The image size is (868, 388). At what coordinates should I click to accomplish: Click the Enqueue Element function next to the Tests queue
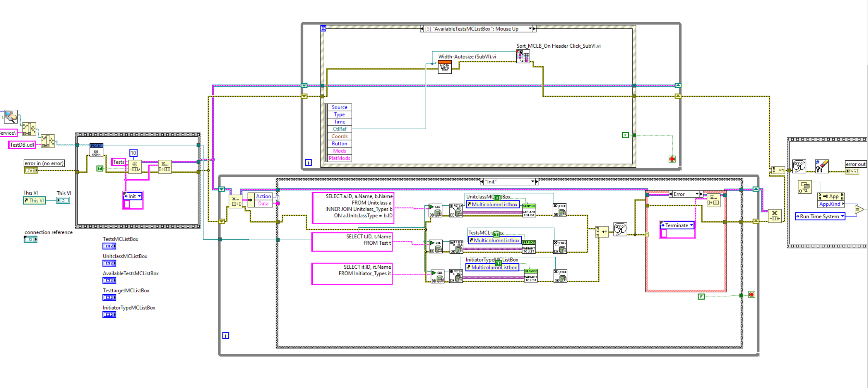[x=165, y=167]
